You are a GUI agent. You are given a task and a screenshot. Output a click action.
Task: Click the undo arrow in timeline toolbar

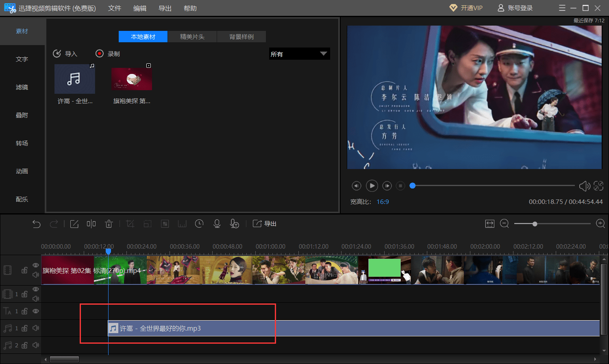37,224
